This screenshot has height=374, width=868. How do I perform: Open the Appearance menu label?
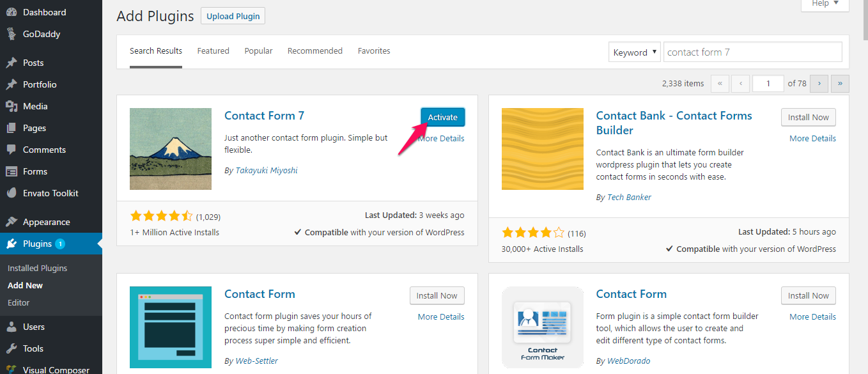click(x=46, y=222)
